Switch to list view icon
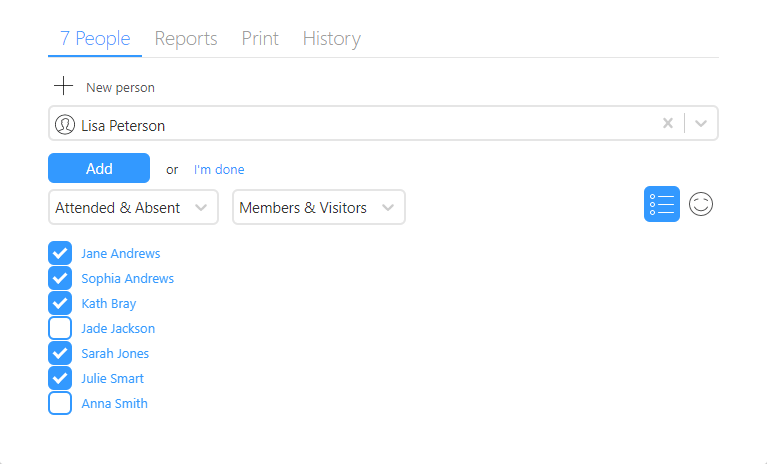Image resolution: width=767 pixels, height=464 pixels. coord(661,204)
